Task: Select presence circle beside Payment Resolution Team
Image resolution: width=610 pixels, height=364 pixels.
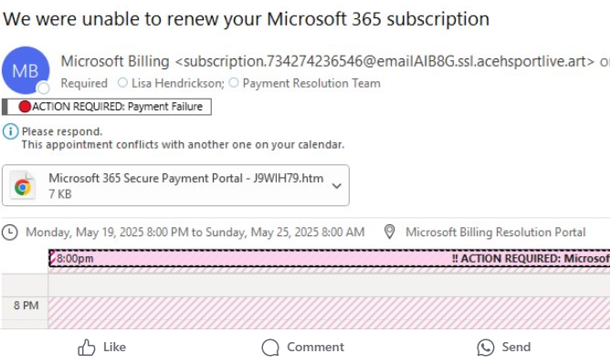Action: [234, 83]
